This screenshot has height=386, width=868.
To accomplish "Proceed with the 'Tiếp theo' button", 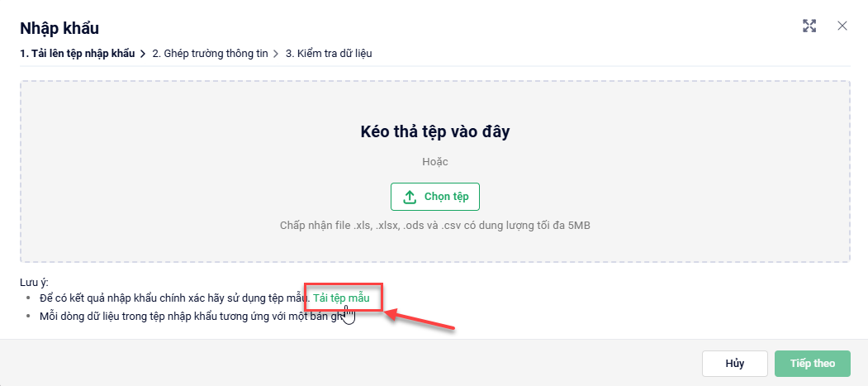I will 812,363.
